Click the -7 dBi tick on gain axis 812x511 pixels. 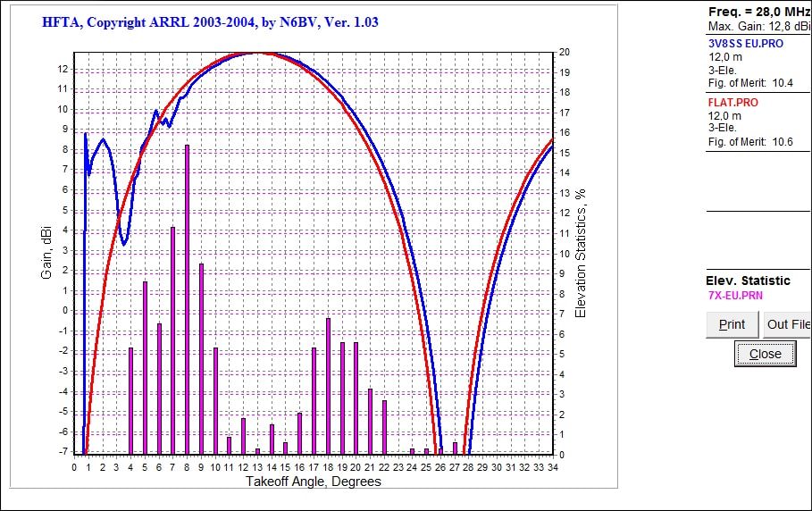(x=63, y=451)
